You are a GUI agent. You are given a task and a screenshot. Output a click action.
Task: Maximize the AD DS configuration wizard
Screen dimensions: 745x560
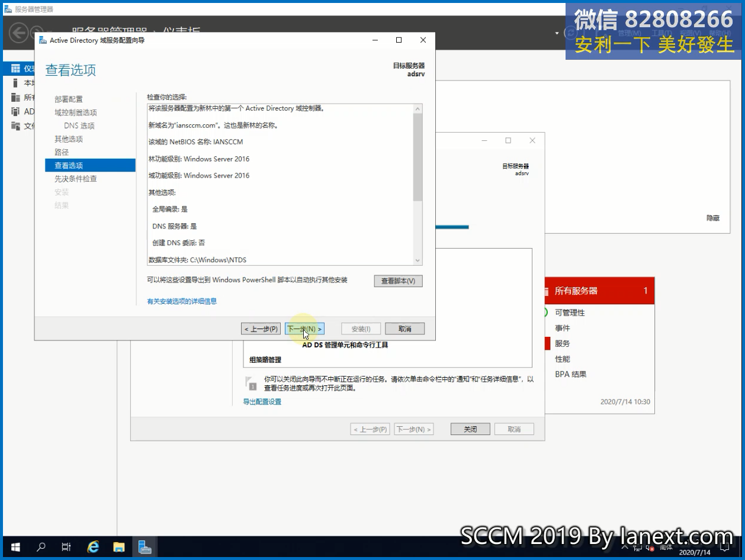(399, 40)
